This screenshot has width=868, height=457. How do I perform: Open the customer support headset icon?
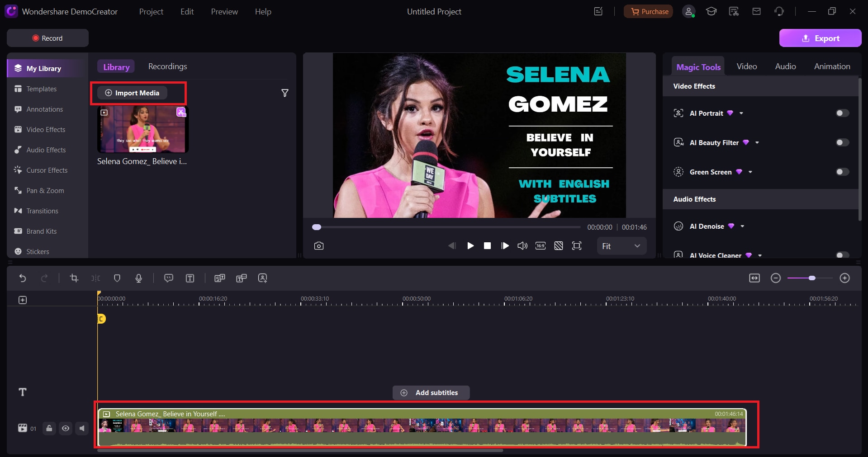point(779,11)
